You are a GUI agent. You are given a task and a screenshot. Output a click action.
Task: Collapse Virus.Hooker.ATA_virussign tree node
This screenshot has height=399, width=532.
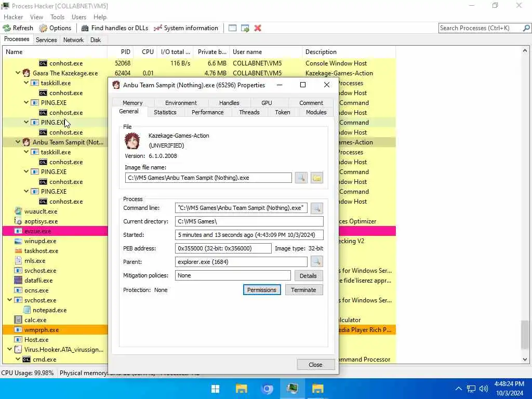pyautogui.click(x=10, y=349)
